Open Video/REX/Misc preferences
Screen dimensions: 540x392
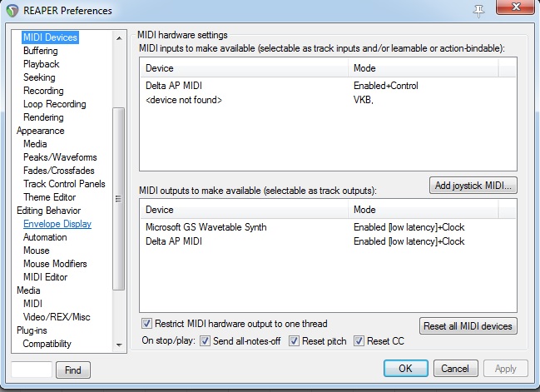pos(57,317)
